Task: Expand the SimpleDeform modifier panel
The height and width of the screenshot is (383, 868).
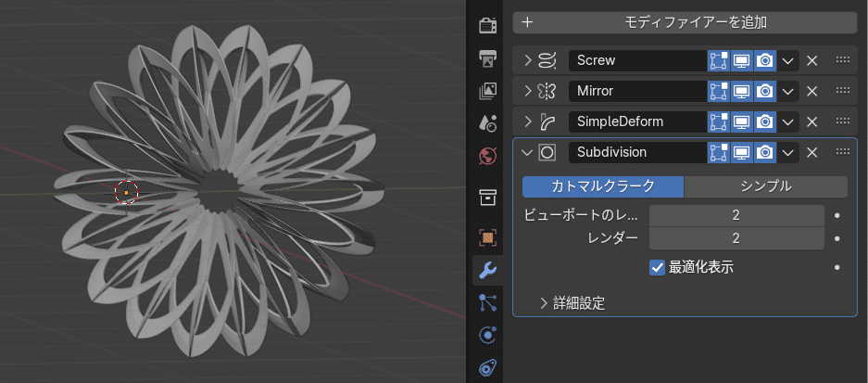Action: (x=527, y=121)
